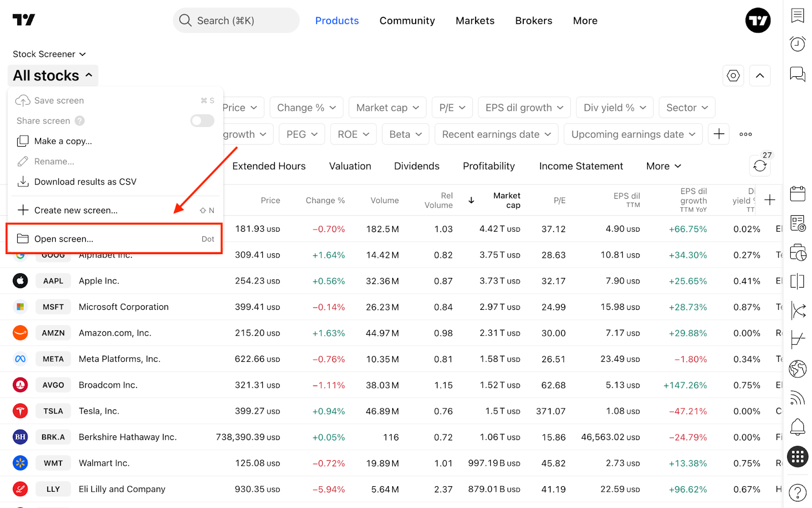Click the signal waves feed icon

coord(797,398)
